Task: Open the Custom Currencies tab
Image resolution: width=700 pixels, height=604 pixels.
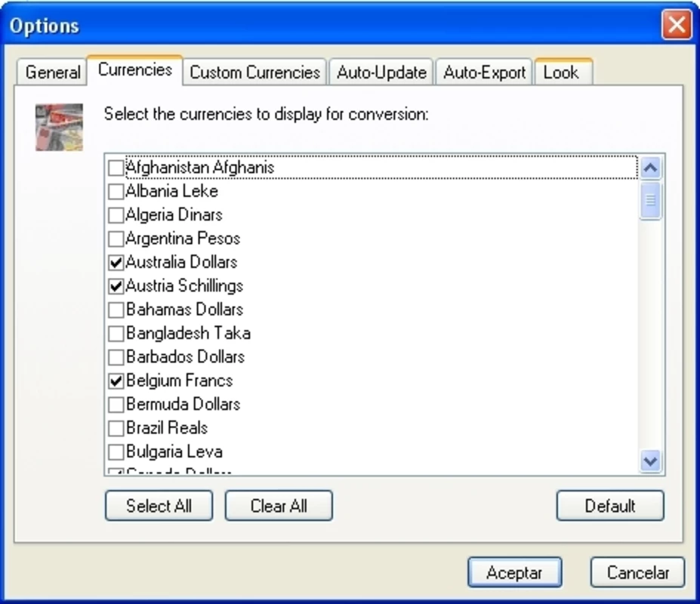Action: (x=254, y=72)
